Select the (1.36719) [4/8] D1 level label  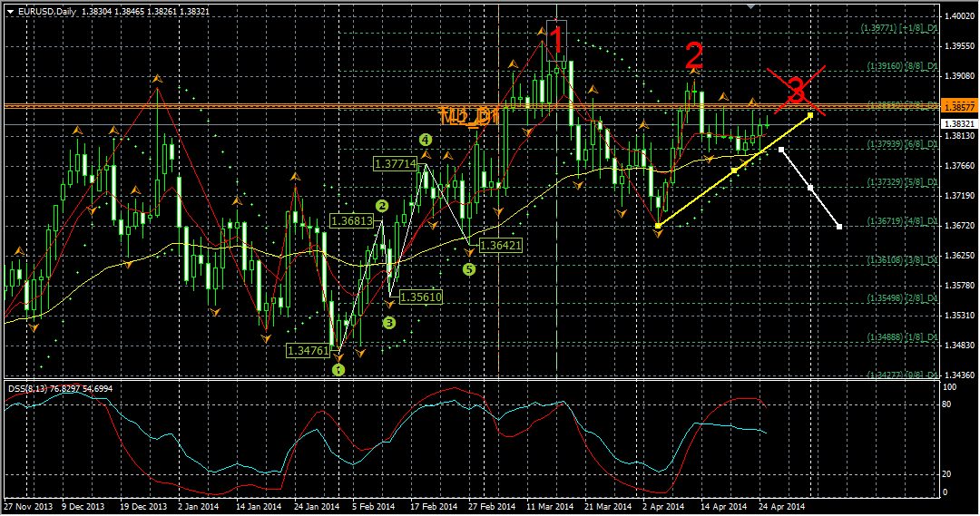903,221
